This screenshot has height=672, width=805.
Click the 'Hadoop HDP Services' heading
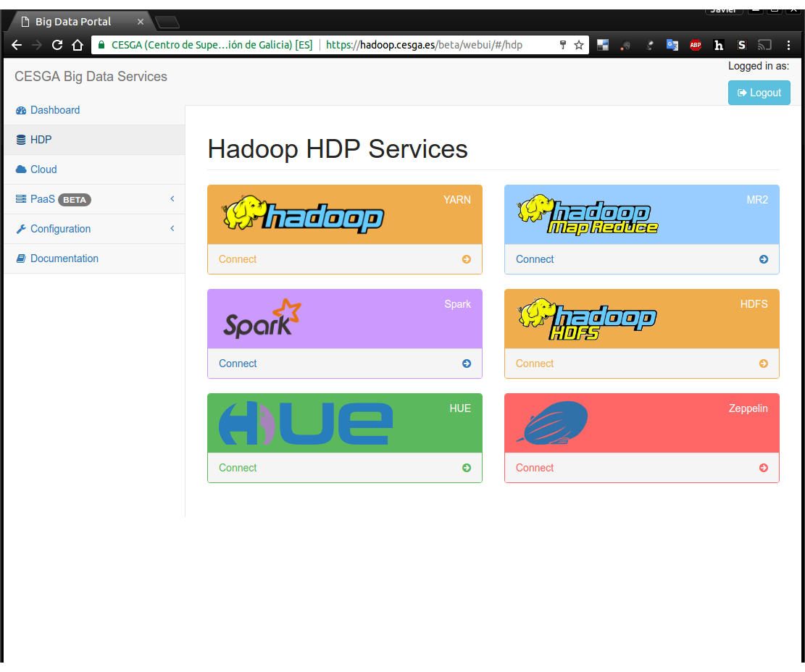click(338, 149)
